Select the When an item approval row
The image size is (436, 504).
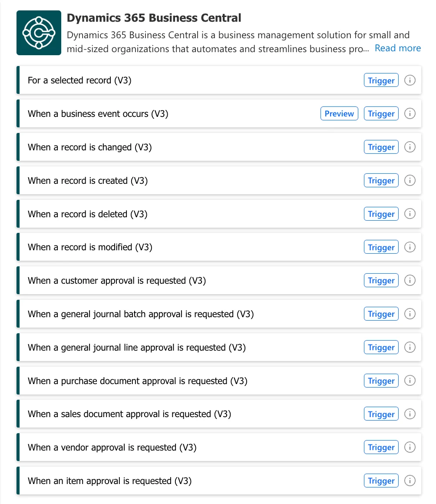click(174, 481)
